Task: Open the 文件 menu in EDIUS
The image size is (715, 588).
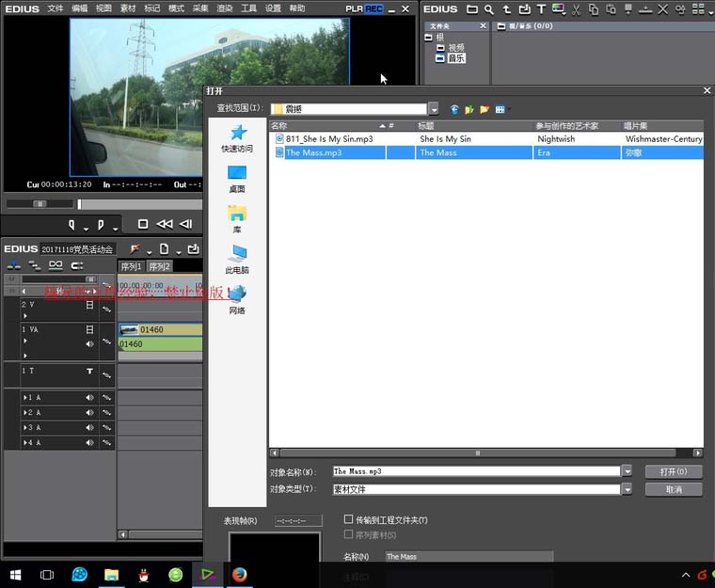Action: pos(56,8)
